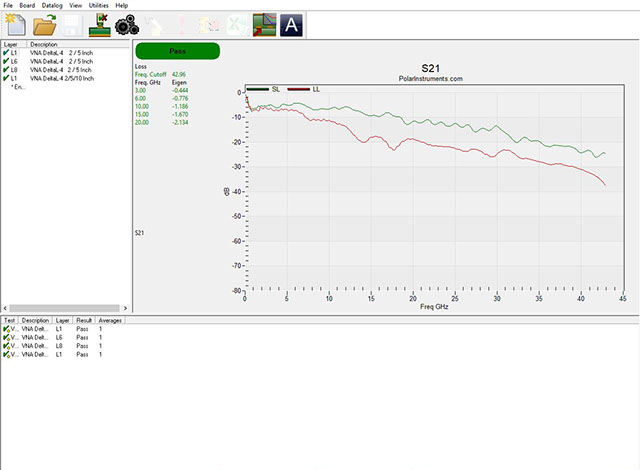Open the File menu
Viewport: 640px width, 470px height.
pos(8,6)
